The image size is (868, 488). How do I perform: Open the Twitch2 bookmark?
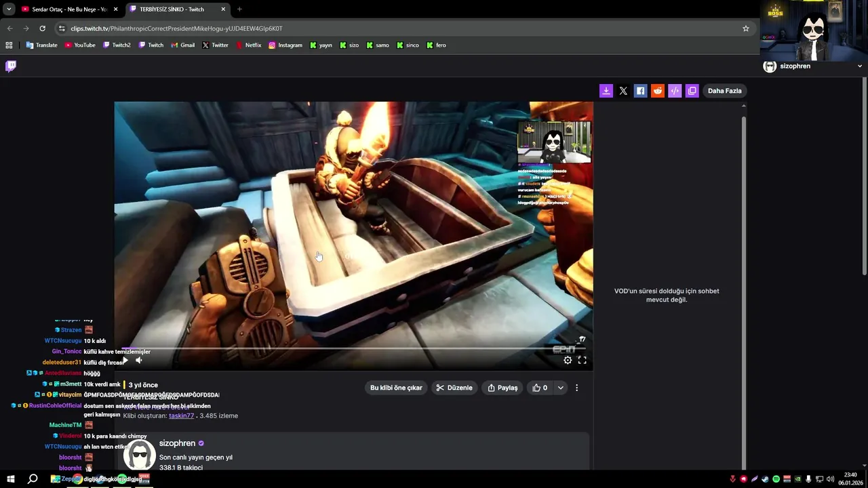(117, 45)
